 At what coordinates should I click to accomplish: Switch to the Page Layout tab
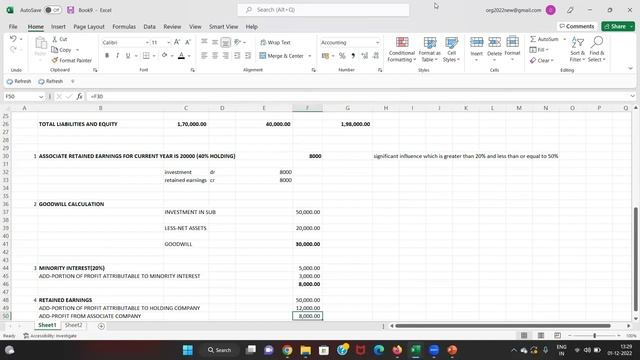tap(89, 27)
